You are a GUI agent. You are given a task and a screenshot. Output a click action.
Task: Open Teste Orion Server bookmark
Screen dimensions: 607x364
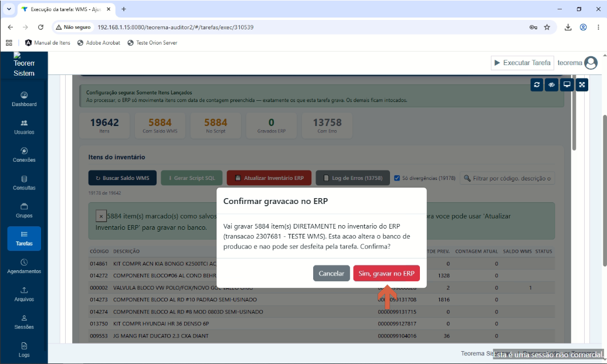pyautogui.click(x=152, y=43)
